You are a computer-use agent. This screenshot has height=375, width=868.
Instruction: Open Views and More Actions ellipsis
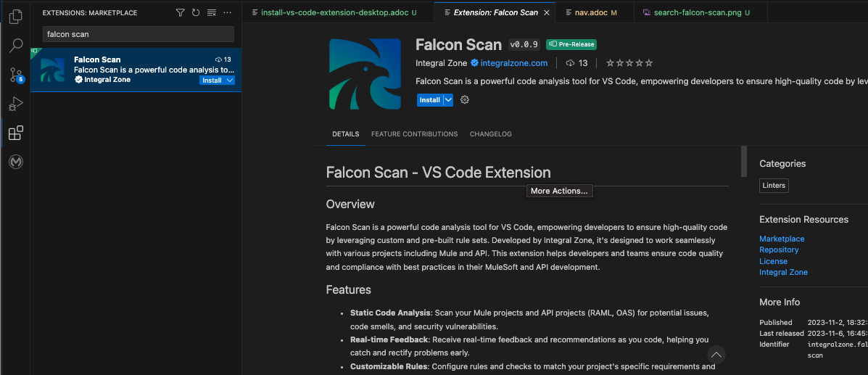coord(227,12)
